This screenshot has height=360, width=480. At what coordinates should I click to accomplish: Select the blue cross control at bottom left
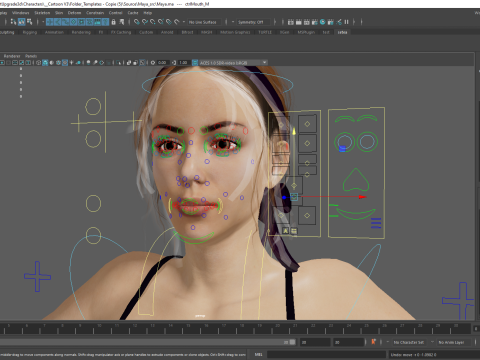[x=37, y=277]
